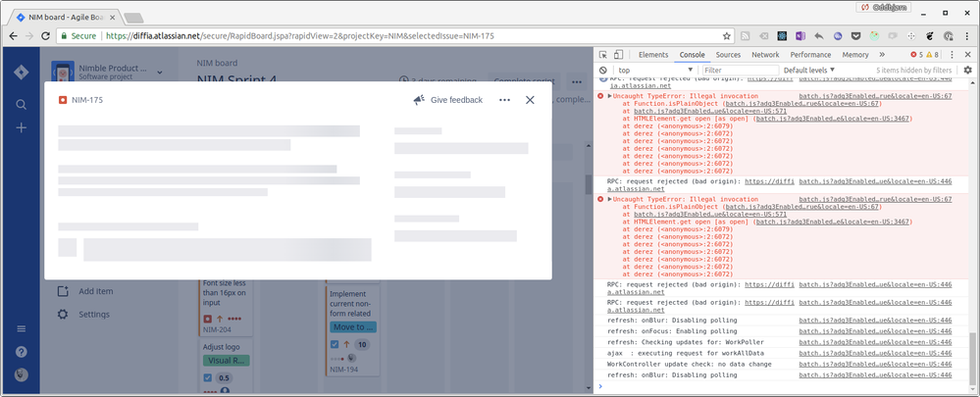Click the console Filter input field
The width and height of the screenshot is (980, 397).
(x=741, y=70)
